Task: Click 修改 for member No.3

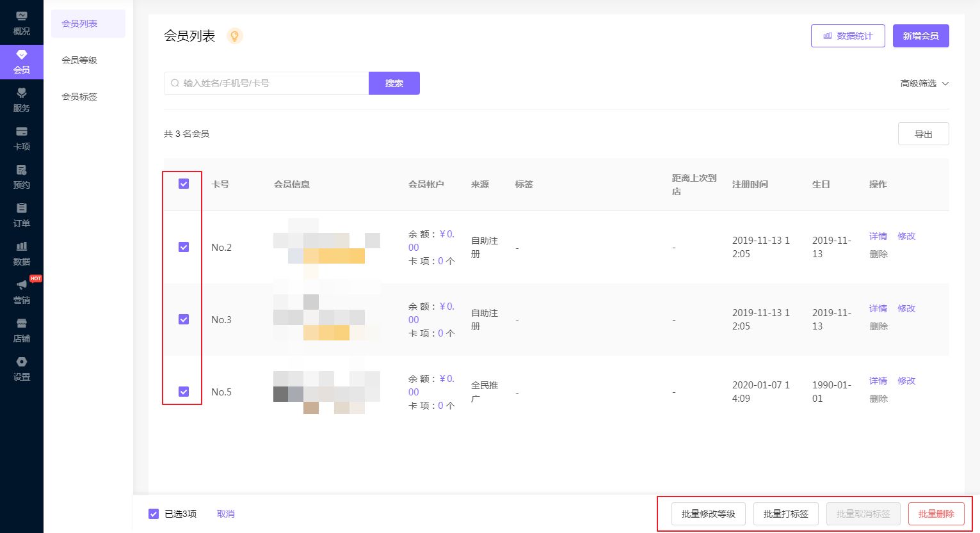Action: 906,308
